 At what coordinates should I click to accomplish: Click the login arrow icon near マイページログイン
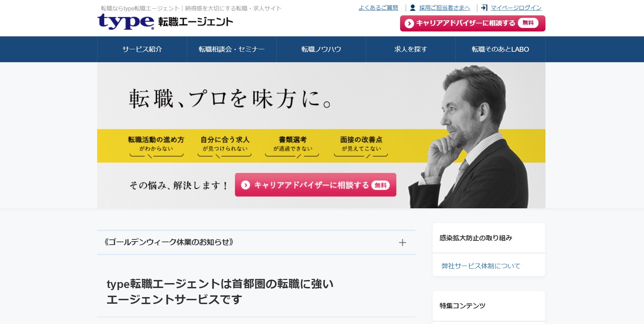[x=484, y=7]
